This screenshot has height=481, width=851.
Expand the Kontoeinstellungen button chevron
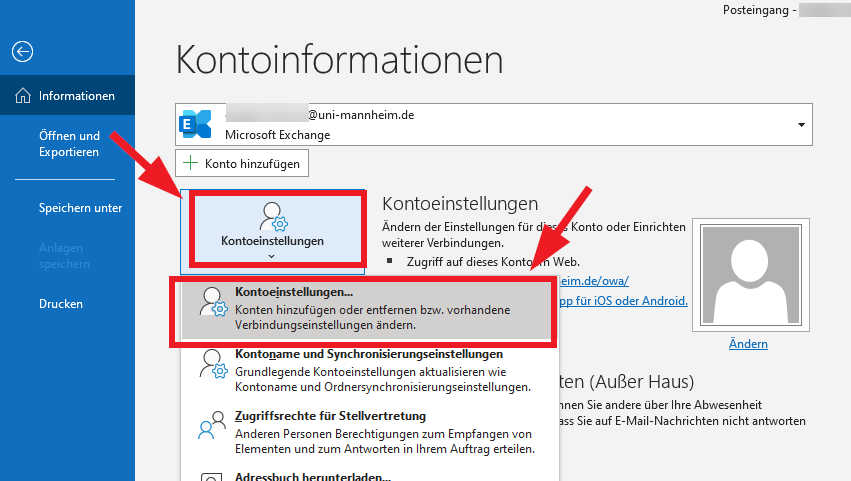coord(271,256)
